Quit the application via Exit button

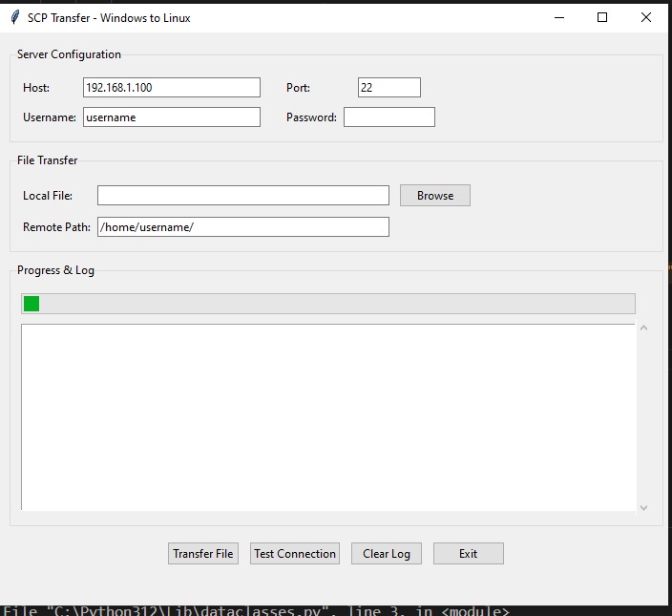coord(468,554)
